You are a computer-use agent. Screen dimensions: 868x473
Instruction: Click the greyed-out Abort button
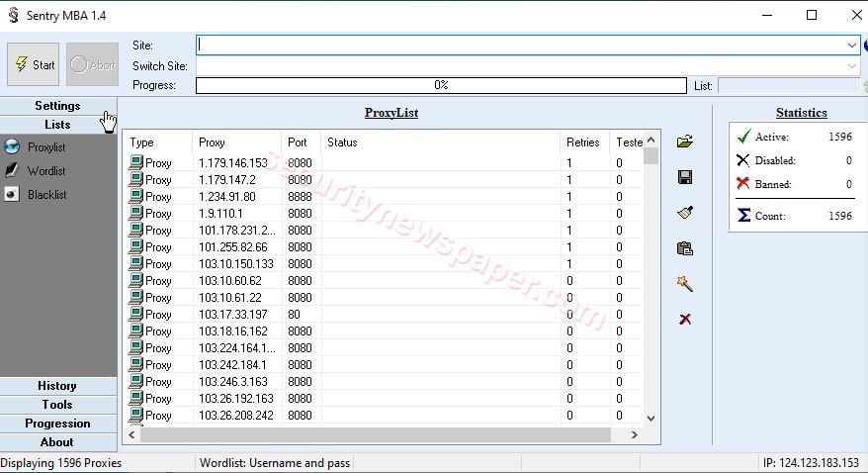coord(93,64)
